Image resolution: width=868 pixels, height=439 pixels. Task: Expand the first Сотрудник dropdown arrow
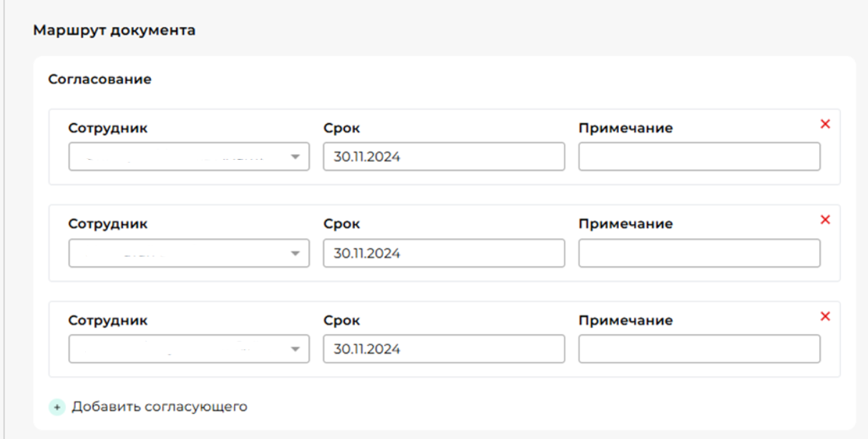click(295, 158)
